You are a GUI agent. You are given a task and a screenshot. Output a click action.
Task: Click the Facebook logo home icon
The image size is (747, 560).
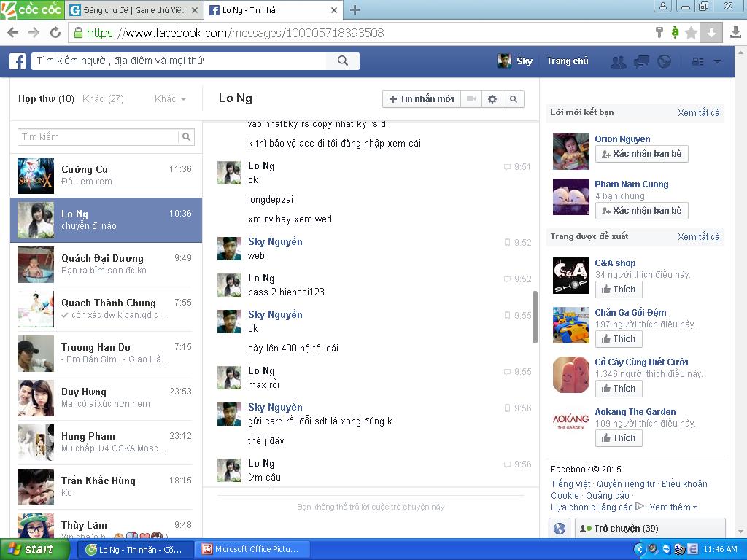pyautogui.click(x=18, y=61)
